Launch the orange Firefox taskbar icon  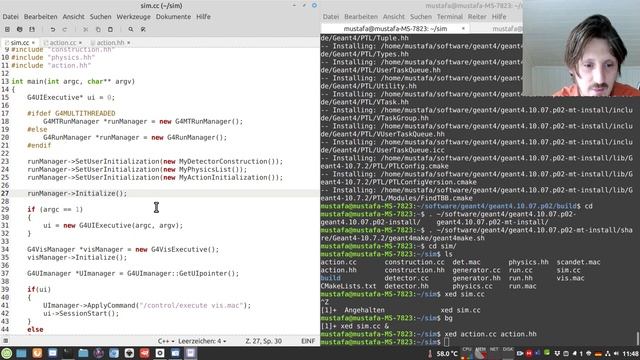pyautogui.click(x=37, y=353)
